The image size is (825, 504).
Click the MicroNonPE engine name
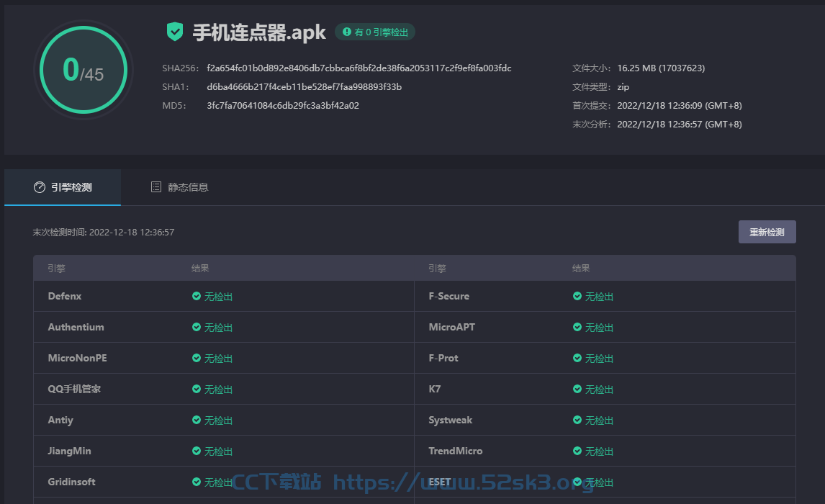[x=77, y=359]
